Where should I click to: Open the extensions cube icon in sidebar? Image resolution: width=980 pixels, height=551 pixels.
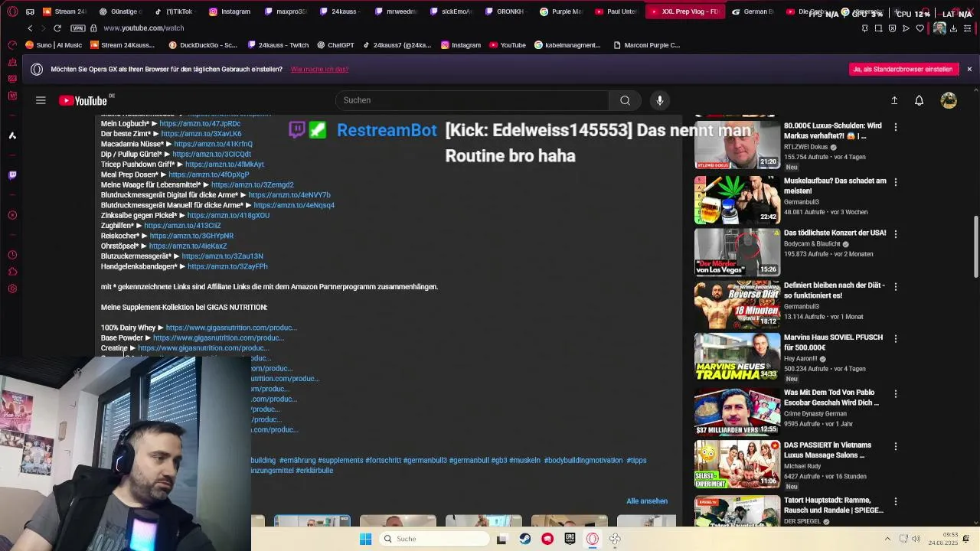pos(12,272)
